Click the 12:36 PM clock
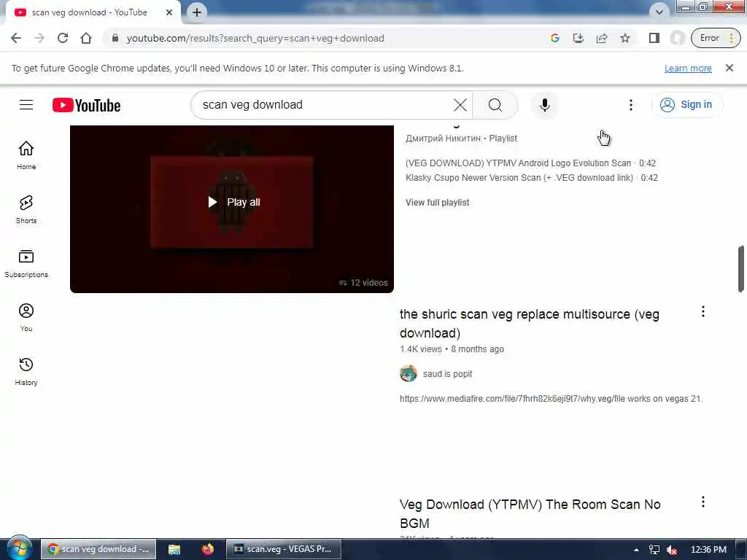The image size is (747, 560). pos(708,550)
